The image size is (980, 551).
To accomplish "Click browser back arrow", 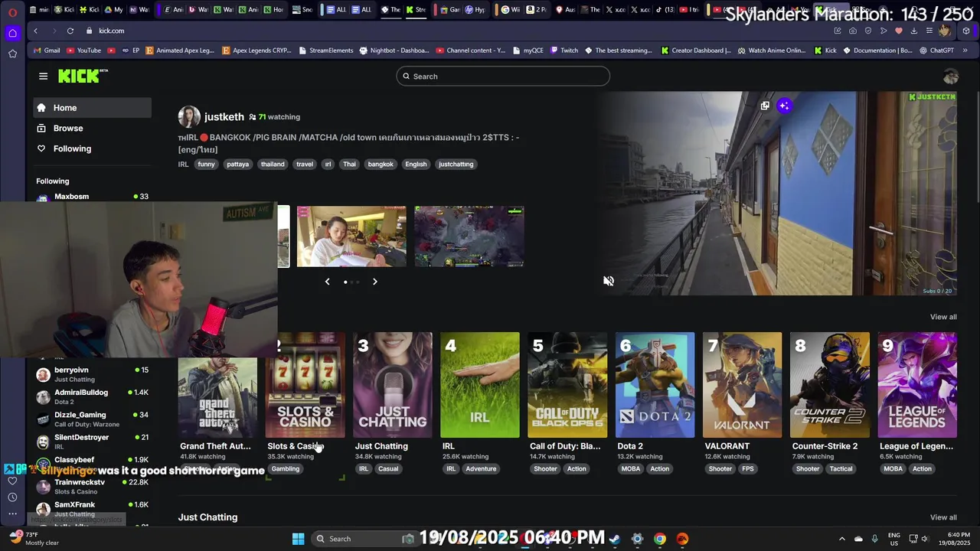I will point(35,31).
